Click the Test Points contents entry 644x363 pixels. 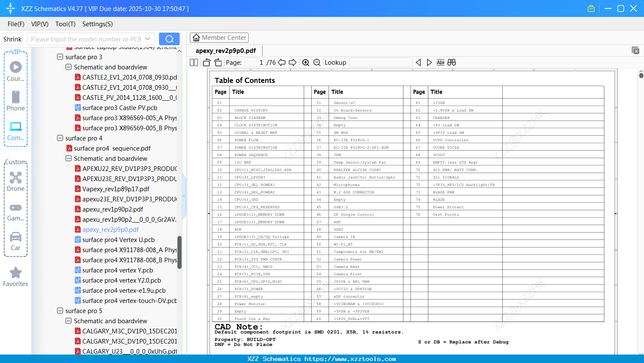[446, 214]
